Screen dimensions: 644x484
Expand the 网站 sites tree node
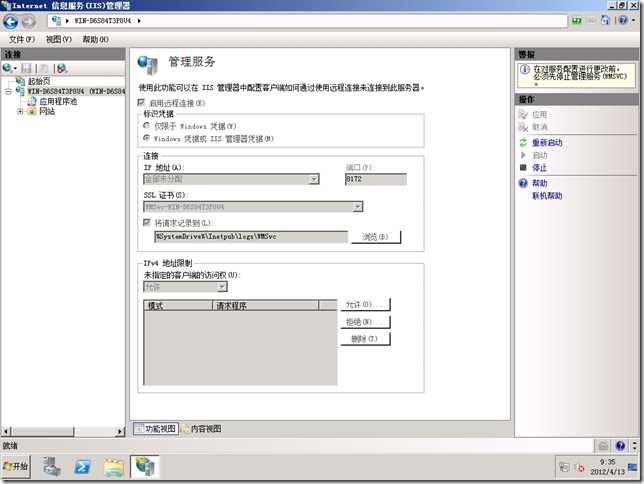(x=20, y=111)
